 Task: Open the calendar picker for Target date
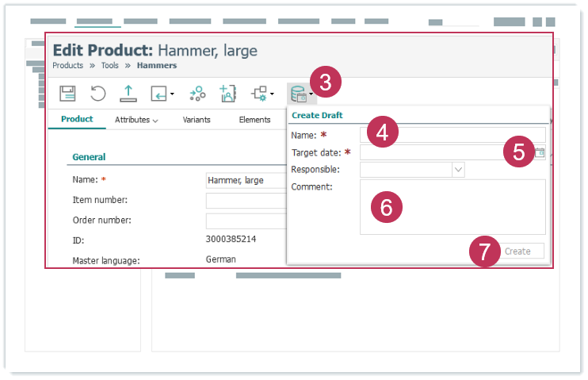[540, 152]
